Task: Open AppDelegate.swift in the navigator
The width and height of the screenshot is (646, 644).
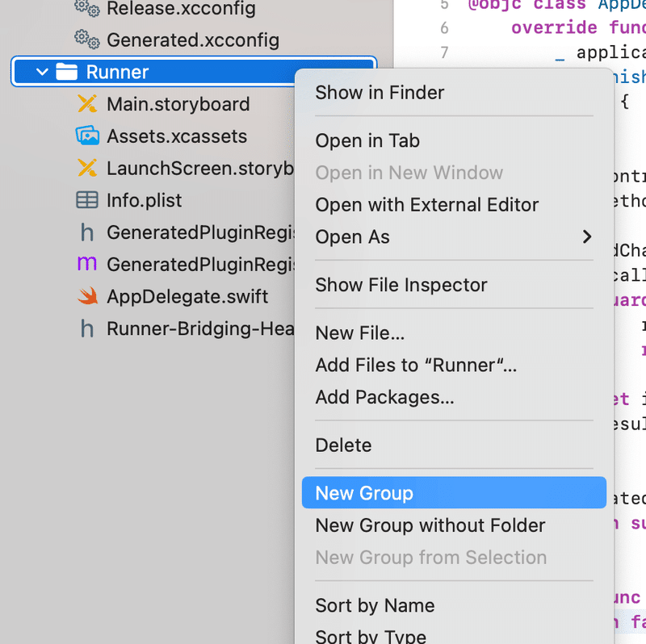Action: pyautogui.click(x=187, y=297)
